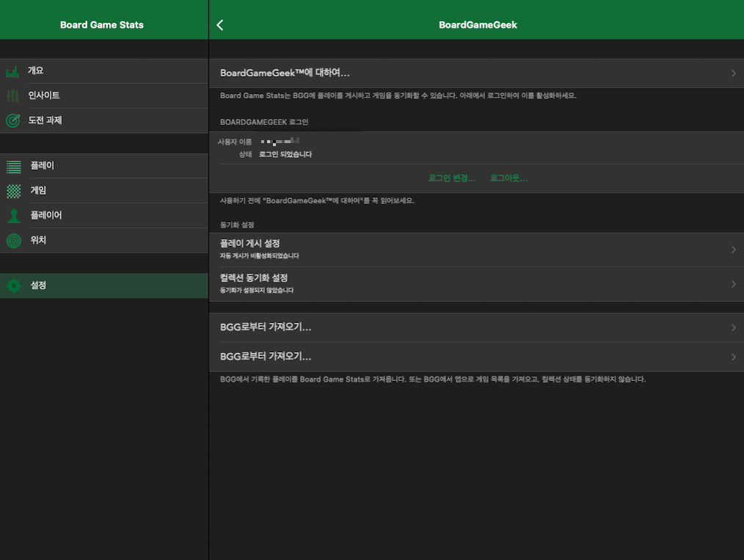This screenshot has height=560, width=744.
Task: Click the 자동 게시가 비활성화되었습니다 subtitle
Action: pyautogui.click(x=260, y=256)
